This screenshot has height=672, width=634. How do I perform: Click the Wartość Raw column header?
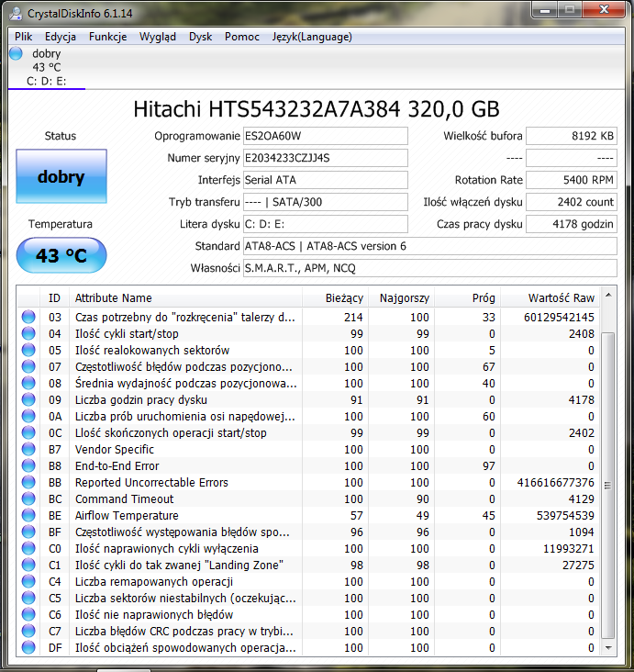click(550, 297)
